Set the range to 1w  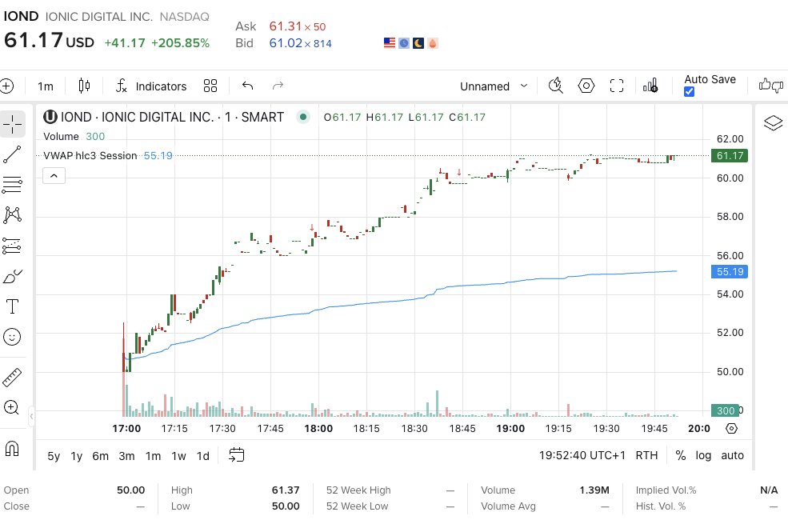click(179, 456)
